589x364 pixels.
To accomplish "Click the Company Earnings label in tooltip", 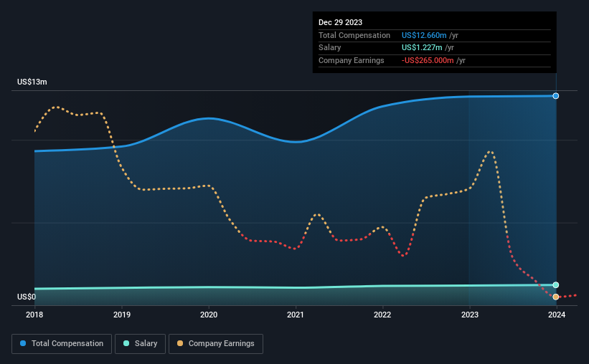I will (x=352, y=60).
